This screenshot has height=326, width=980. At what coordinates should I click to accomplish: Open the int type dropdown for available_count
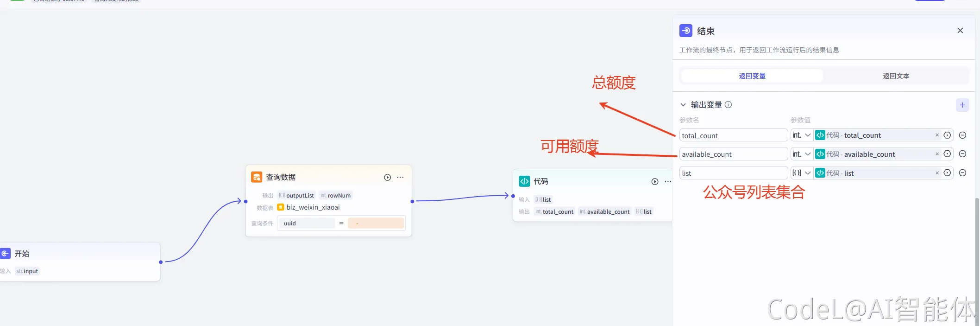(801, 154)
